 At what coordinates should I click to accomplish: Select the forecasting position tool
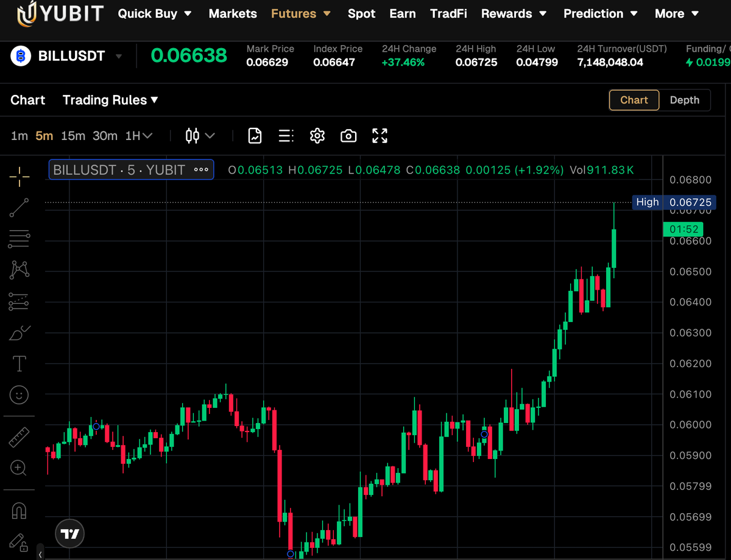pos(19,301)
